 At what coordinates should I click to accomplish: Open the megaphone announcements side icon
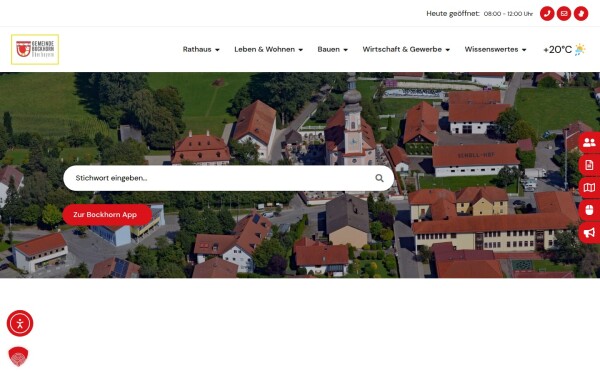(589, 232)
